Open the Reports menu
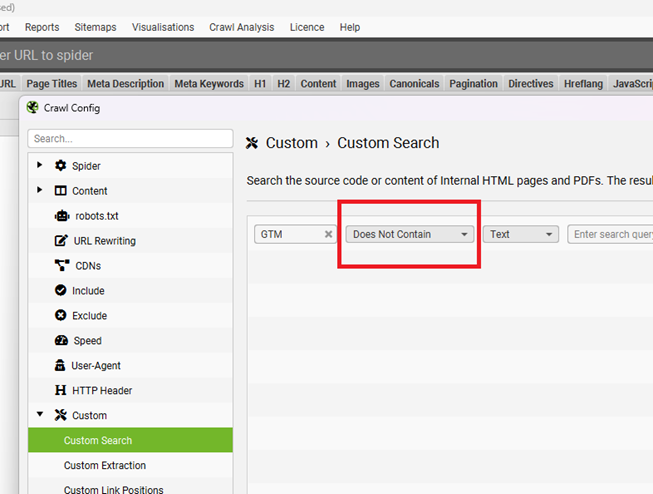This screenshot has height=494, width=653. click(x=42, y=27)
